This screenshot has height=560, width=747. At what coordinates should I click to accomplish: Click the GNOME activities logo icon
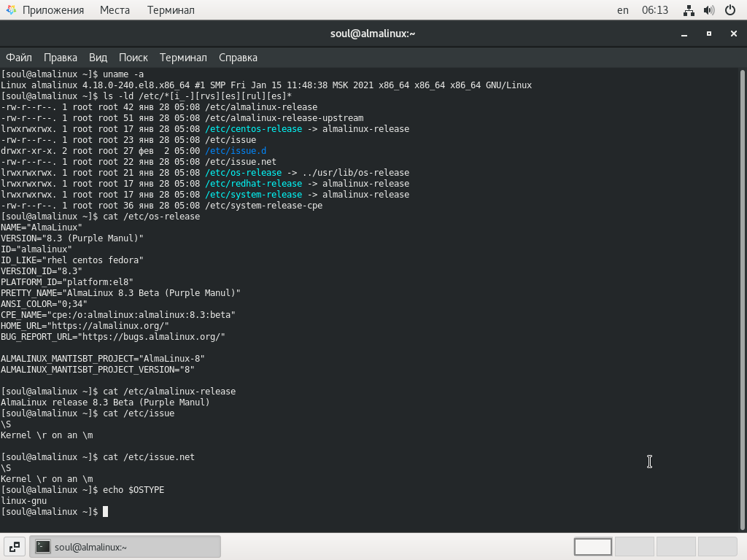point(12,10)
